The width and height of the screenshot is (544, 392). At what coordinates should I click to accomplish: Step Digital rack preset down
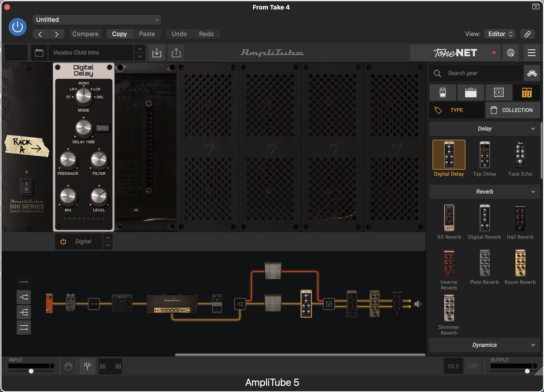coord(108,245)
